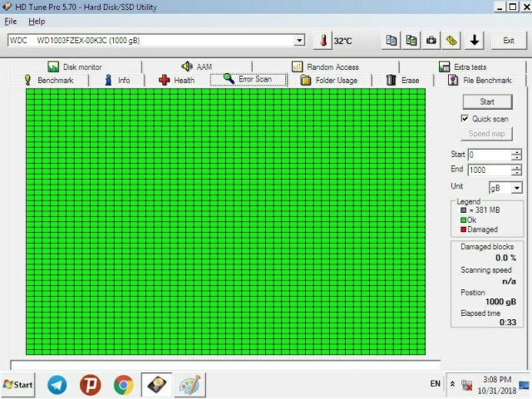
Task: Click the camera save screenshot icon
Action: point(431,40)
